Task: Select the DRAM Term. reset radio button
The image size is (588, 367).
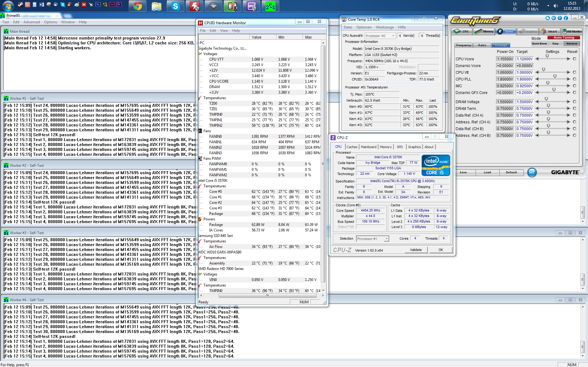Action: 574,108
